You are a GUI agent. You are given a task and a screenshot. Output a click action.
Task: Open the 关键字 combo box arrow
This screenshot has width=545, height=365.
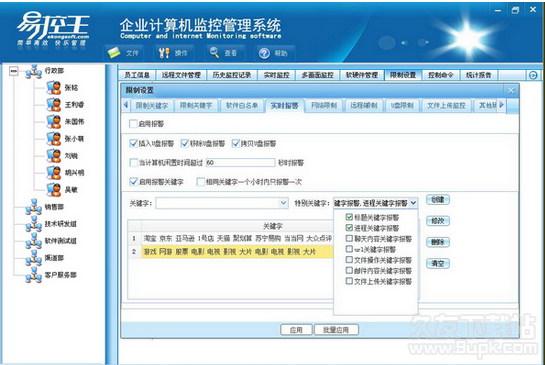pos(284,203)
